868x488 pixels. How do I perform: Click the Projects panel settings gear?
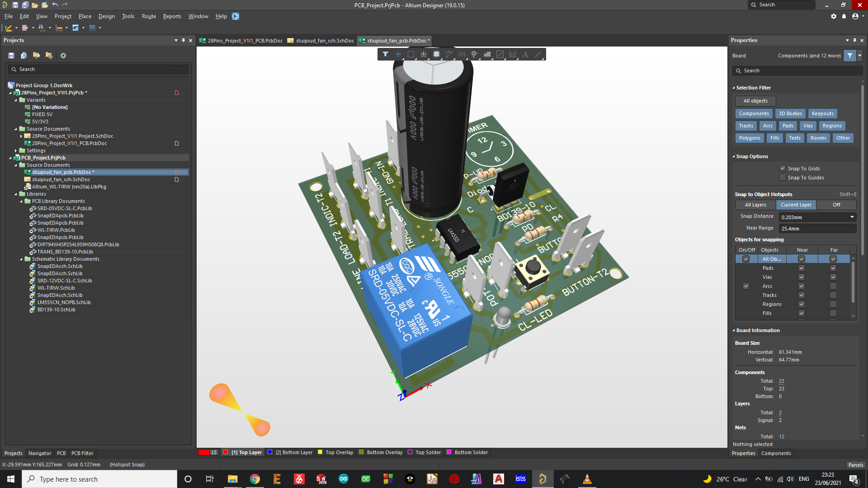point(63,56)
